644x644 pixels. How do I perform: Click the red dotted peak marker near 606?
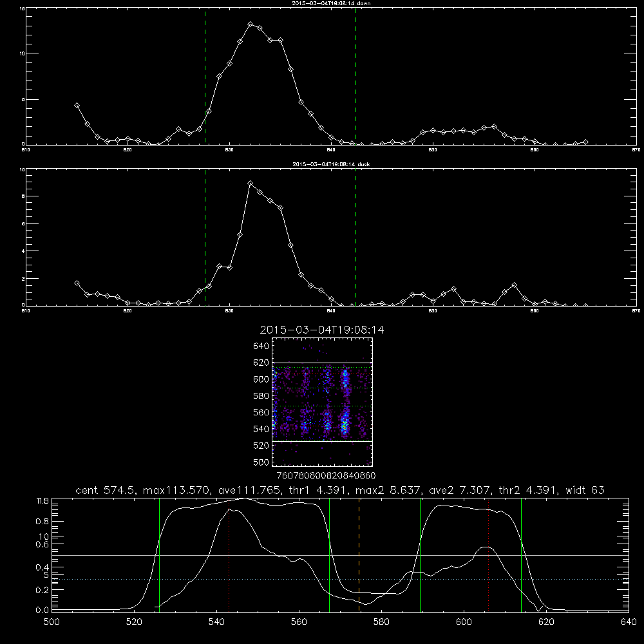[x=488, y=554]
